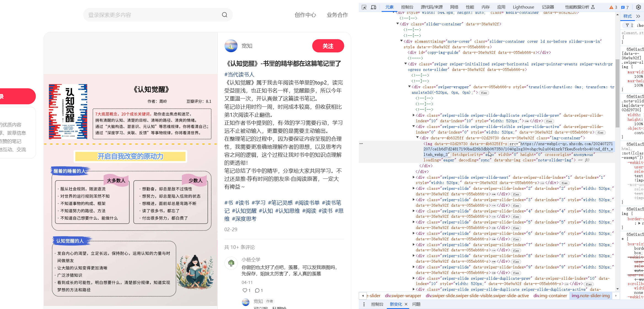Click 宽知 author avatar
This screenshot has height=309, width=644.
[x=231, y=46]
